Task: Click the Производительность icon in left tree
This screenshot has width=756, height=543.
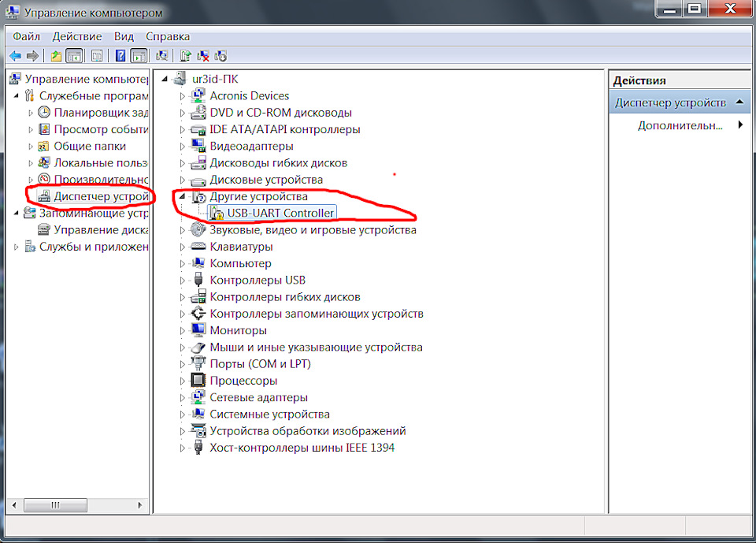Action: 44,180
